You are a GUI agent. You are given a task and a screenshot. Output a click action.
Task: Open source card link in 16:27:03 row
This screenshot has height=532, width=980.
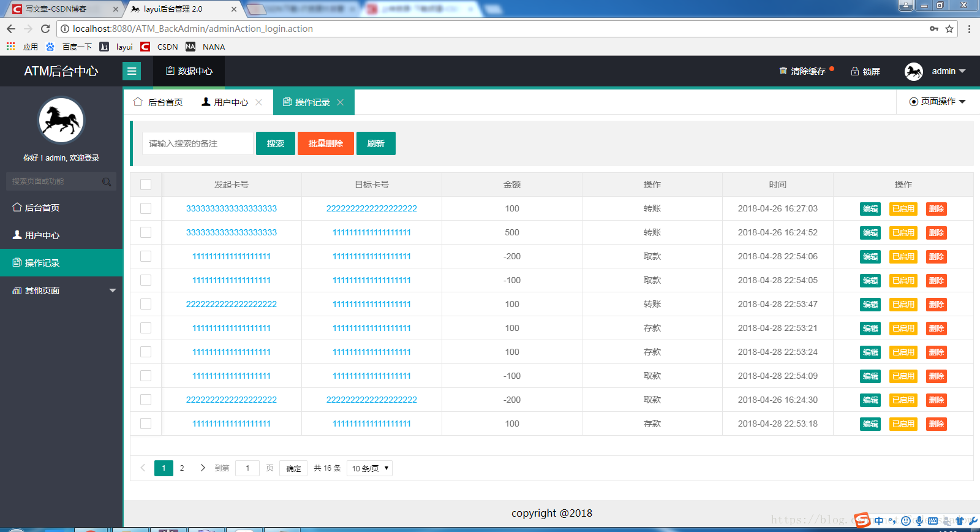point(232,208)
